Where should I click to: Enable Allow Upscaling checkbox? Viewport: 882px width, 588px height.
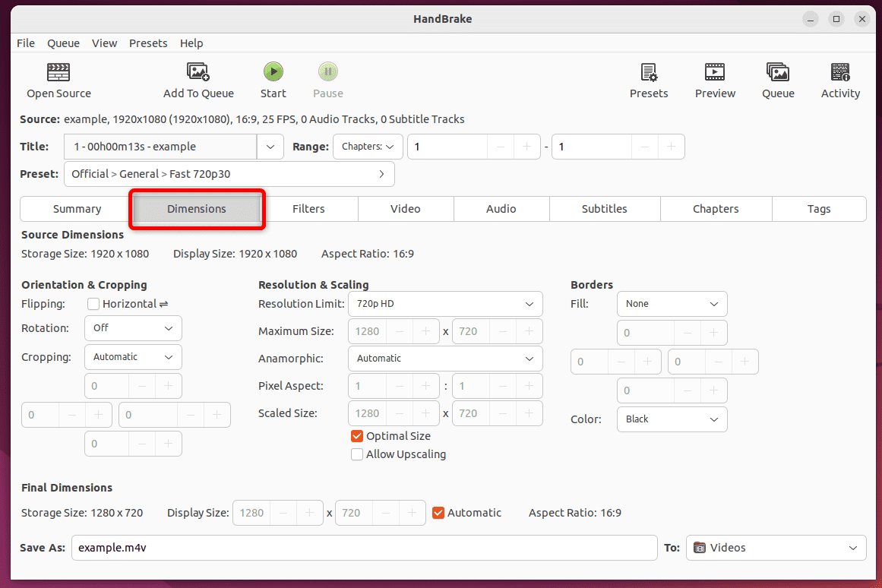pyautogui.click(x=357, y=454)
